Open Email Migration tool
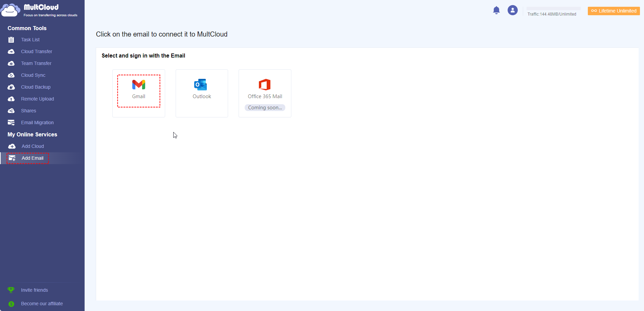This screenshot has width=644, height=311. click(x=37, y=123)
